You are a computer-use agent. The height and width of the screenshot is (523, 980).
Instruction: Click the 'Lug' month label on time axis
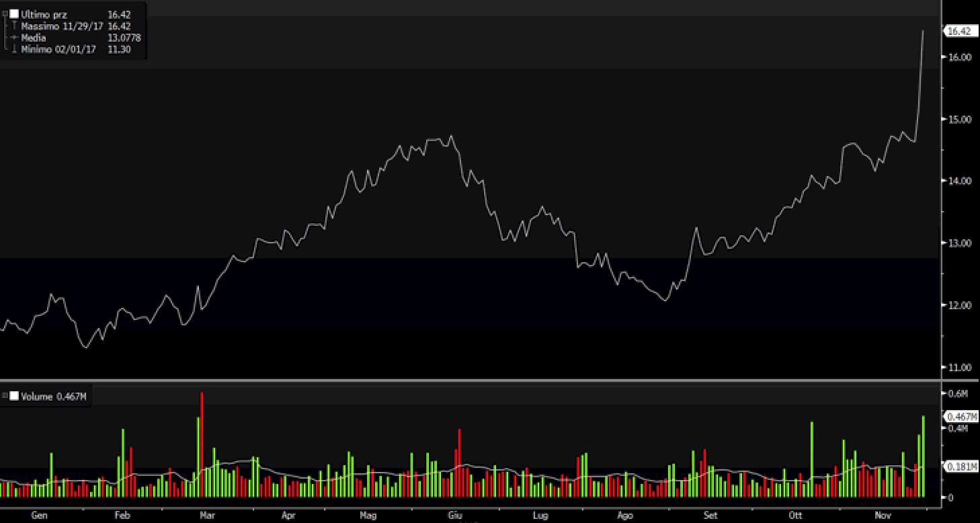click(540, 516)
